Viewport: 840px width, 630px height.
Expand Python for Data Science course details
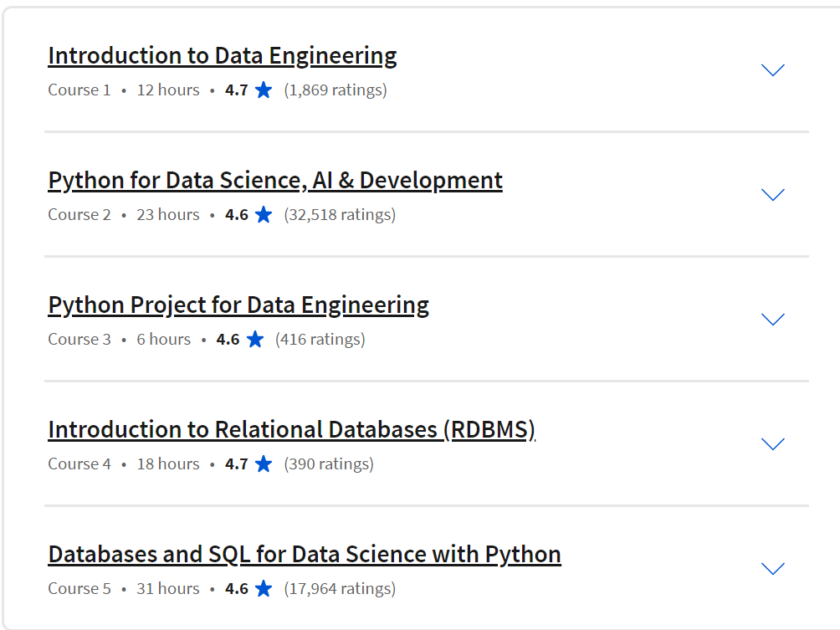coord(773,195)
